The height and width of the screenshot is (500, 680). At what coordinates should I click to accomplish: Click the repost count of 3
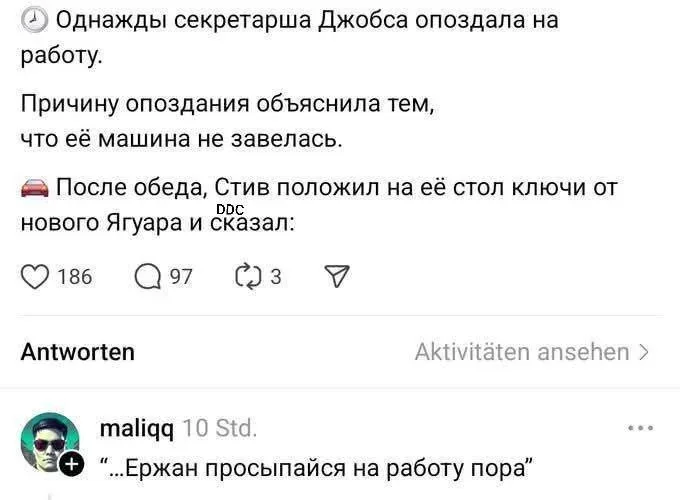point(276,276)
